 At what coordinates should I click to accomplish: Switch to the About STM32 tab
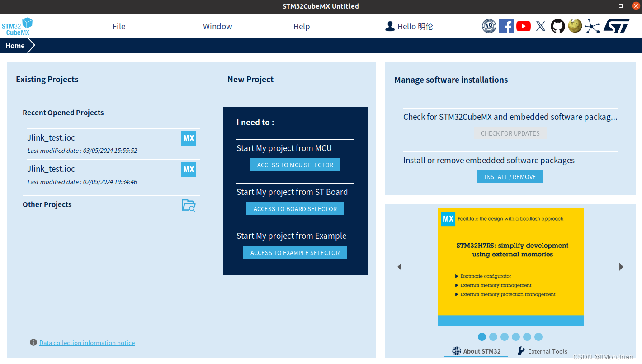click(477, 351)
